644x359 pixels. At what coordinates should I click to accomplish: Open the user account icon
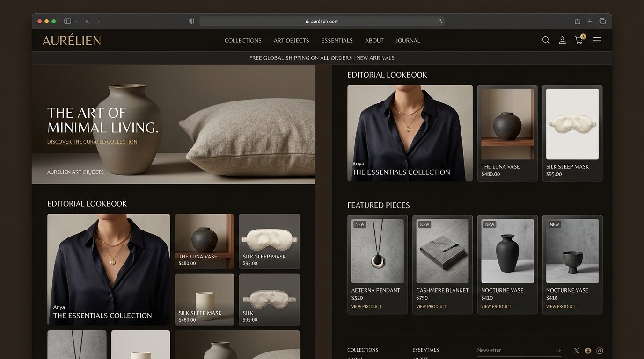pyautogui.click(x=562, y=40)
